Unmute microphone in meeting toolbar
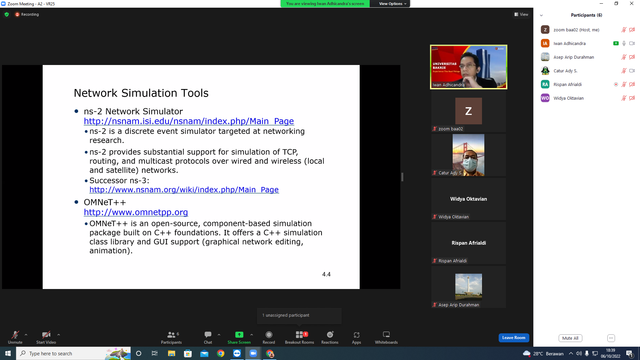Viewport: 640px width, 360px height. [x=15, y=337]
